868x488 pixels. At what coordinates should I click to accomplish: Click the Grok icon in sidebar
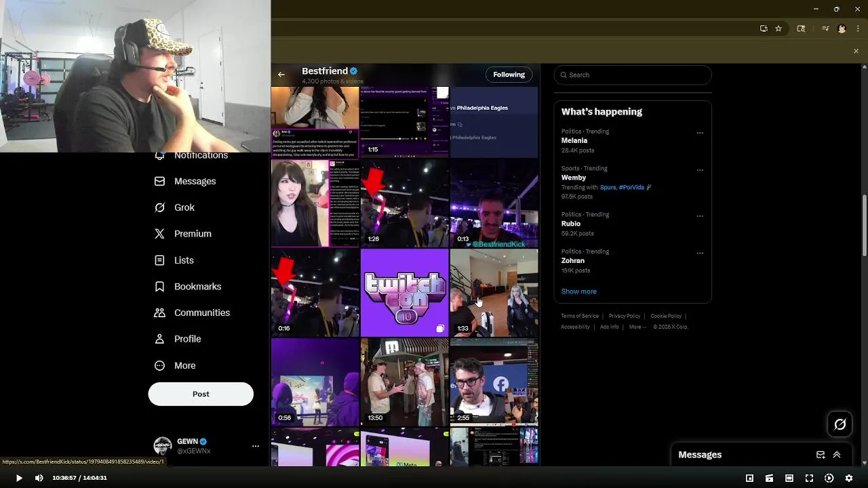click(159, 207)
